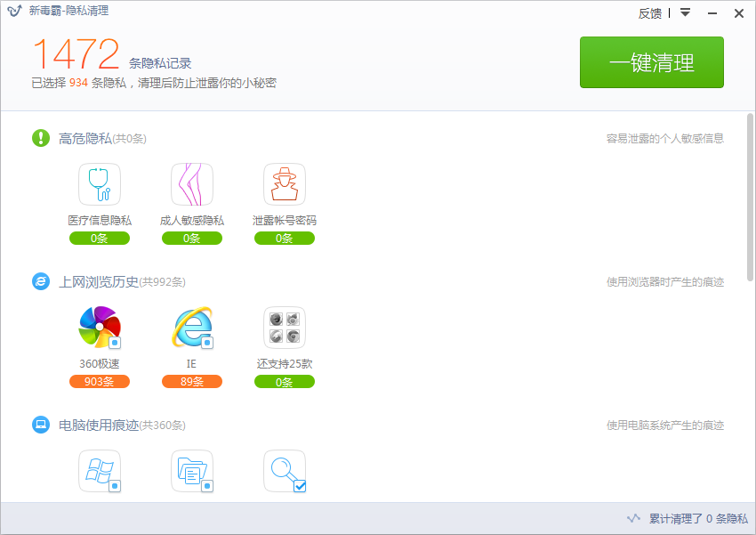Close the 新毒霸 privacy cleaner window

pos(738,13)
